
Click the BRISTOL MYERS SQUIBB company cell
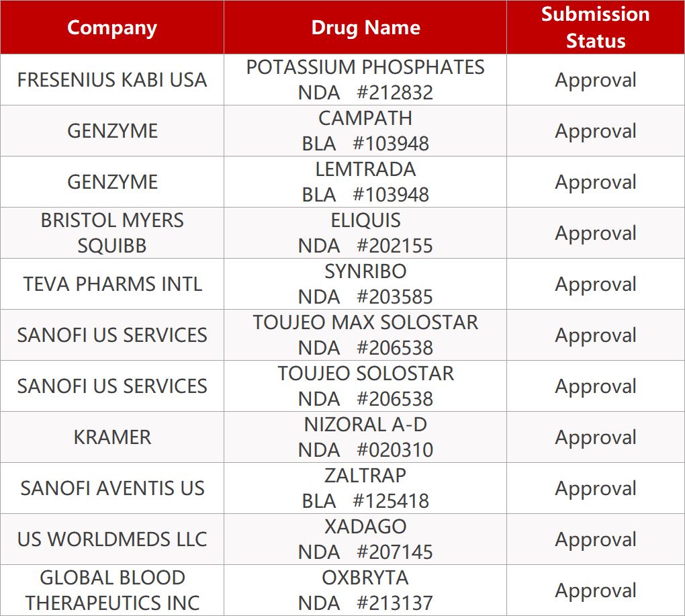click(112, 233)
